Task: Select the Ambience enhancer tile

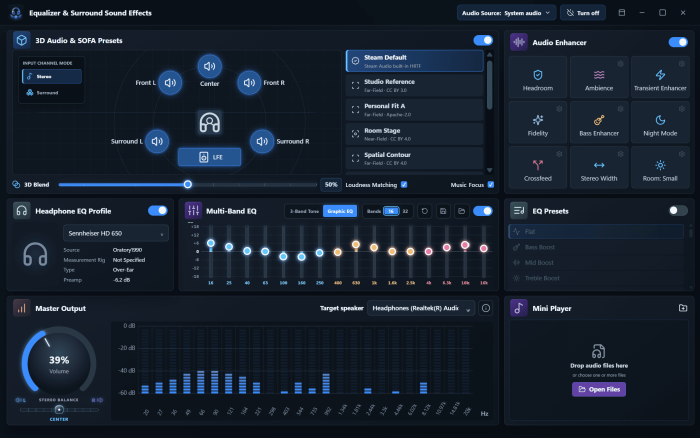Action: tap(599, 77)
